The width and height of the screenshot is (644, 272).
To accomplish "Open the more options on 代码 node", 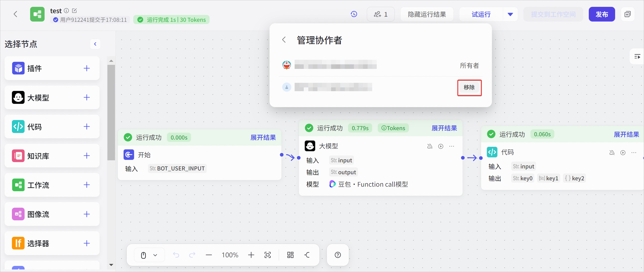I will click(x=634, y=152).
